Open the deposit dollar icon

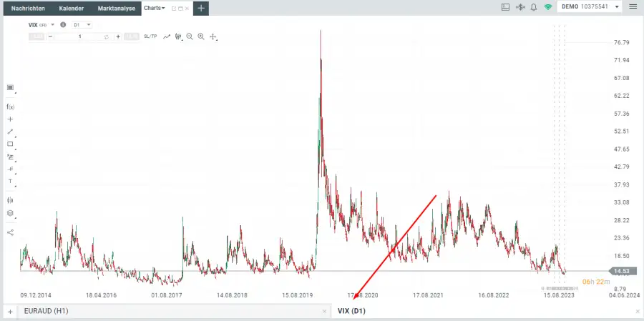tap(520, 7)
